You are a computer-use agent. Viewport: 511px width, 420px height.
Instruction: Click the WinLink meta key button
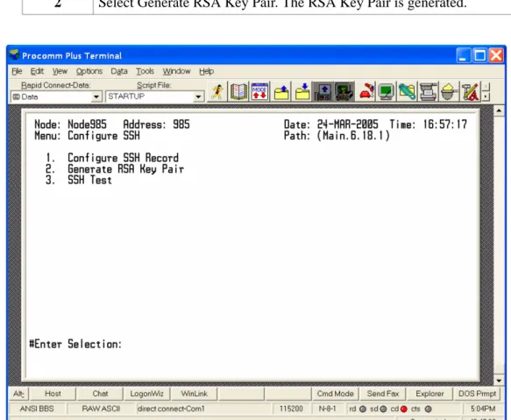(x=195, y=394)
